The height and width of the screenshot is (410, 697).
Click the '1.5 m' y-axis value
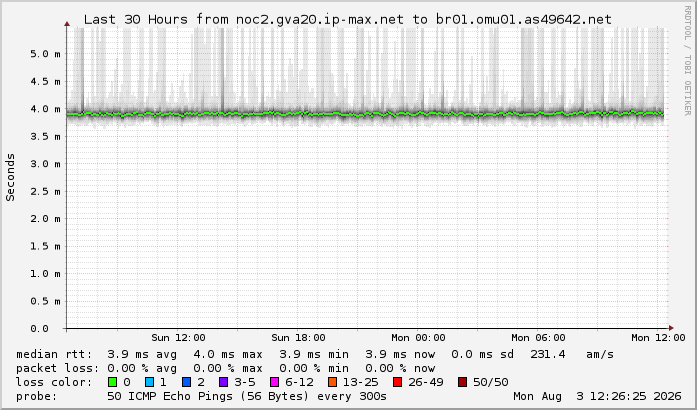point(45,246)
